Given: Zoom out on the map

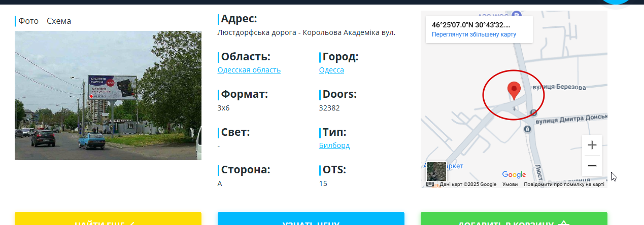Looking at the screenshot, I should point(592,166).
